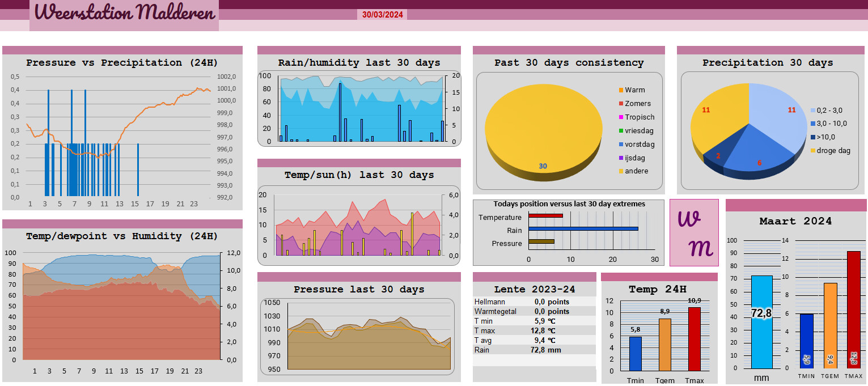Select the ijsdag legend marker
Screen dimensions: 868x386
(621, 158)
